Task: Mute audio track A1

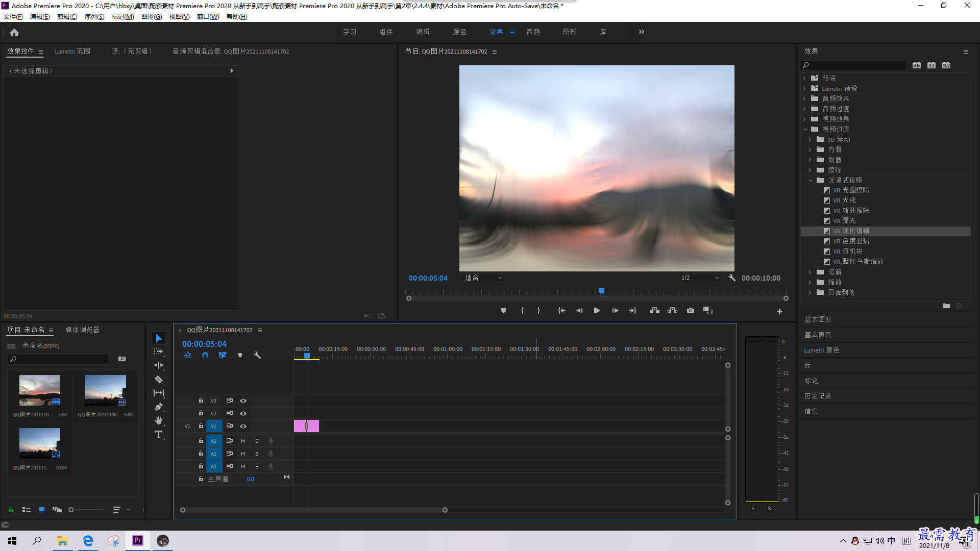Action: tap(243, 441)
